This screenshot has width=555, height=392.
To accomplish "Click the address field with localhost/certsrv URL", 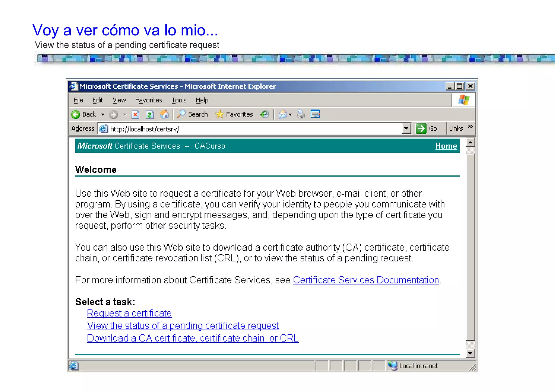I will click(255, 129).
